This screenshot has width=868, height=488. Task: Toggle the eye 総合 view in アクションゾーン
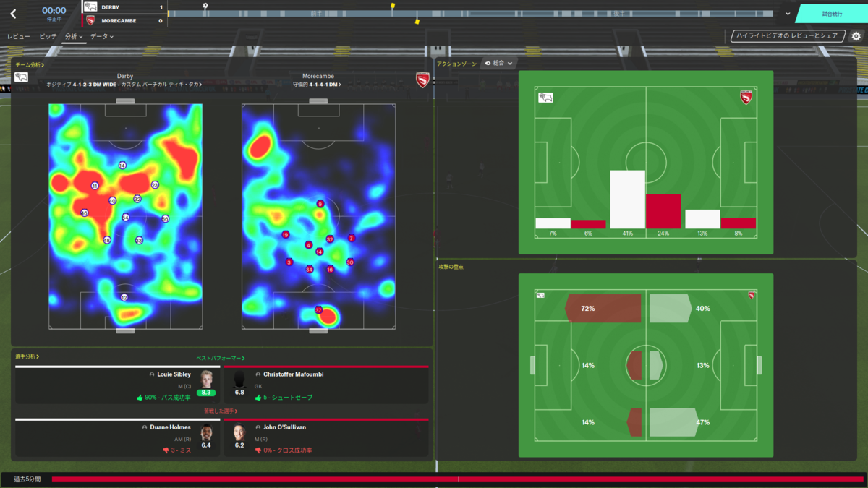click(x=498, y=64)
